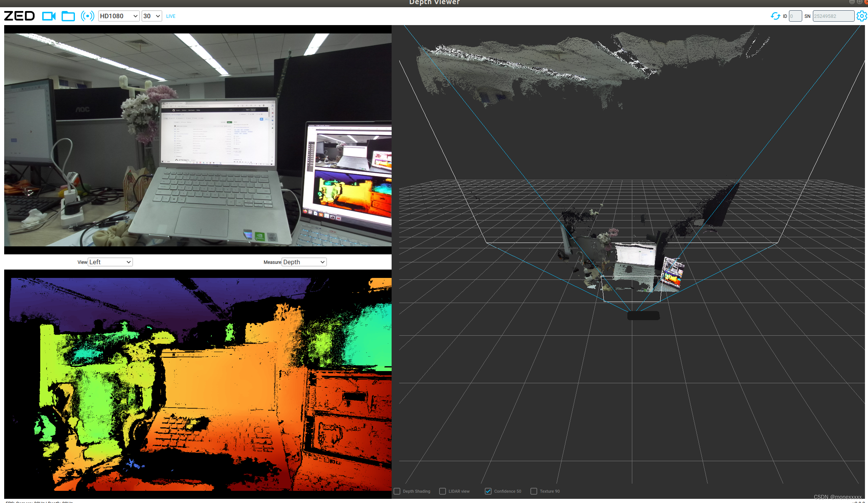Enable the Depth Shading checkbox
The image size is (868, 503).
(x=397, y=491)
